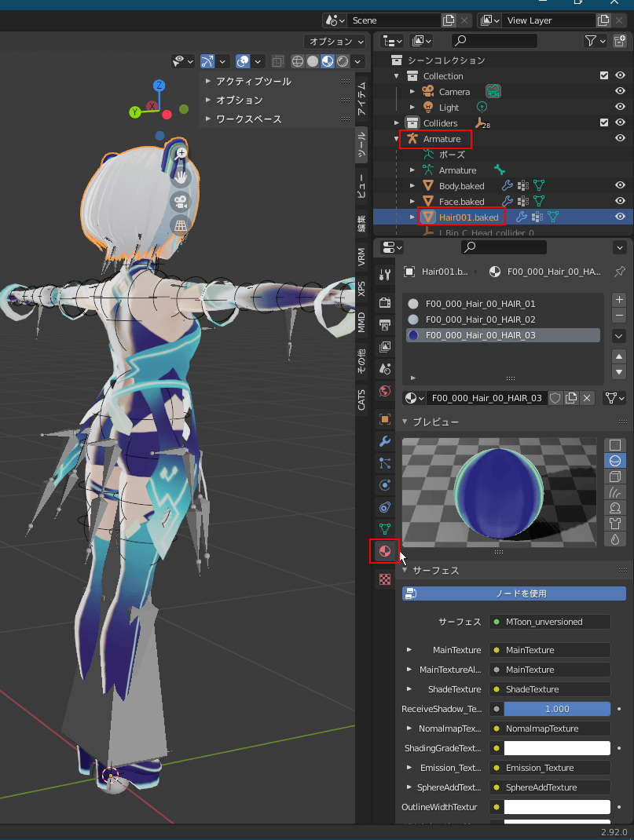The height and width of the screenshot is (840, 634).
Task: Open Object Data properties green triangle icon
Action: coord(384,529)
